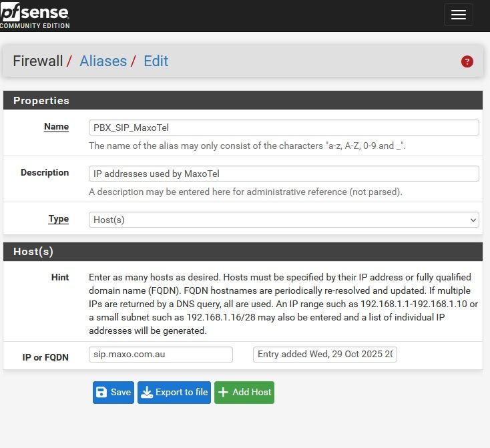Click the Host(s) panel header
The height and width of the screenshot is (448, 490).
[242, 252]
